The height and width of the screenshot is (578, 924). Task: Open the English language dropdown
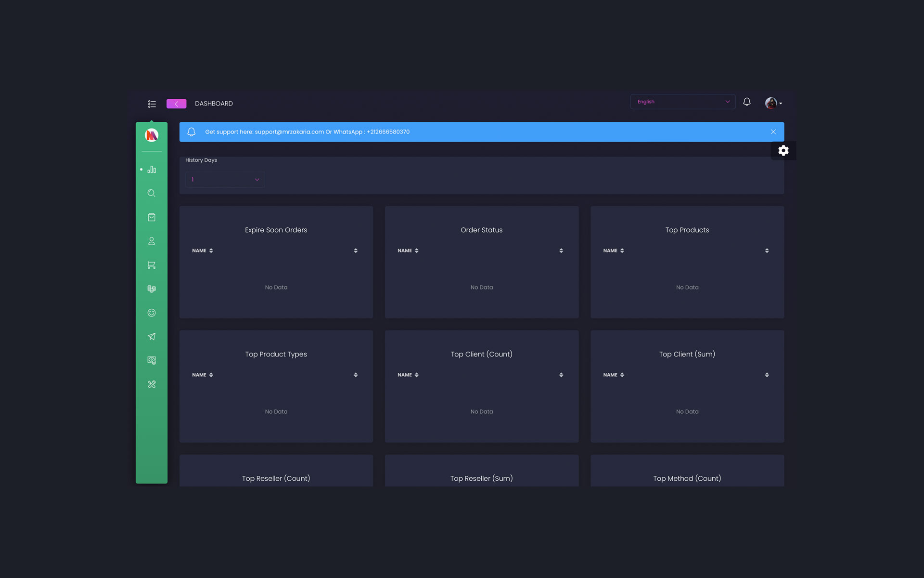click(x=682, y=102)
